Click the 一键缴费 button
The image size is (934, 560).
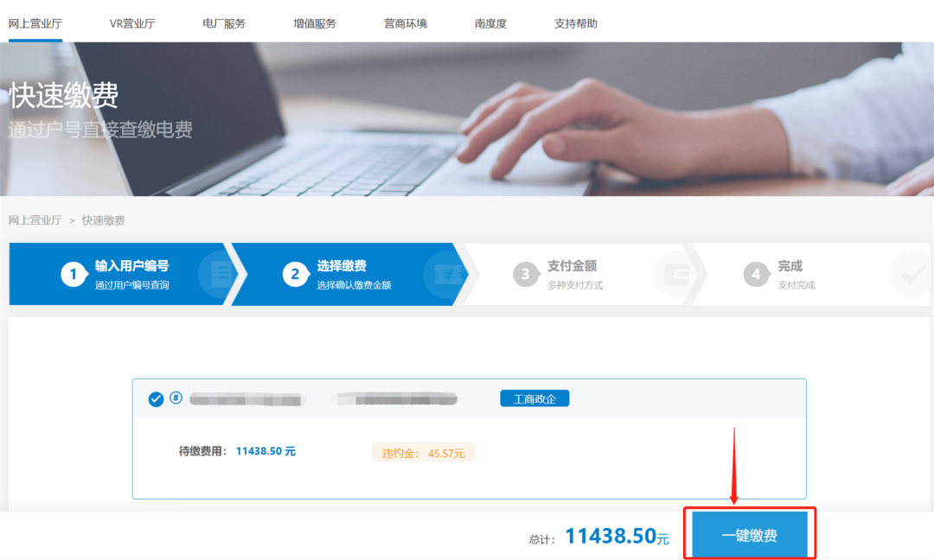(750, 536)
